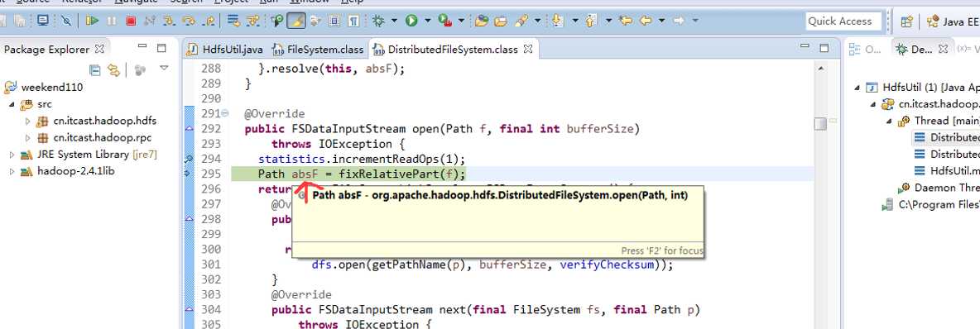Click the Suspend (pause) debug icon
Screen dimensions: 980x329
[111, 21]
